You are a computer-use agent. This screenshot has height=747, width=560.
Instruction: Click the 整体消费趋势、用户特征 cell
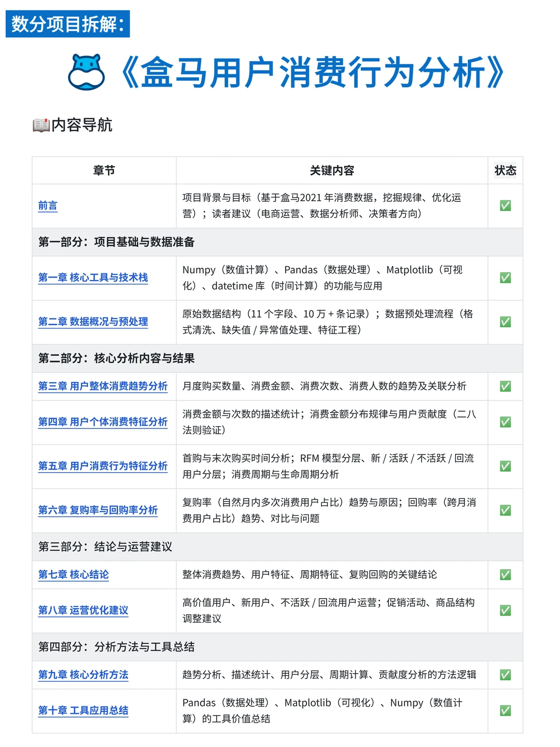coord(332,575)
